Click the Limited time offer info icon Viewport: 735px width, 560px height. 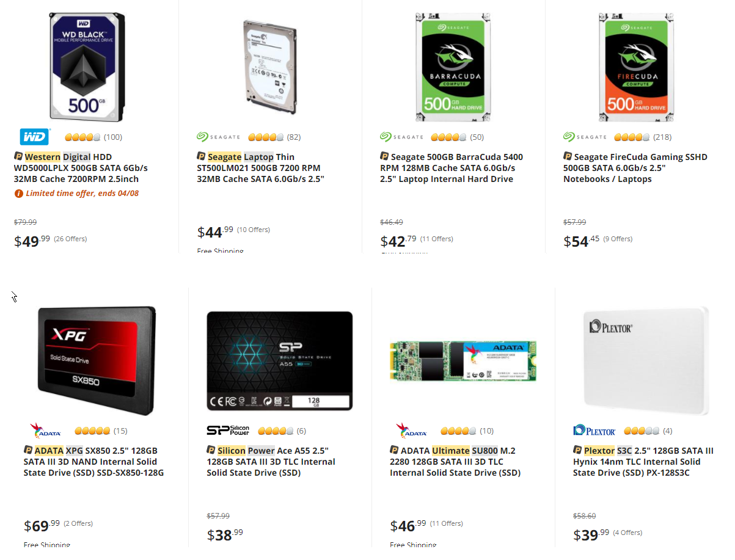click(18, 194)
